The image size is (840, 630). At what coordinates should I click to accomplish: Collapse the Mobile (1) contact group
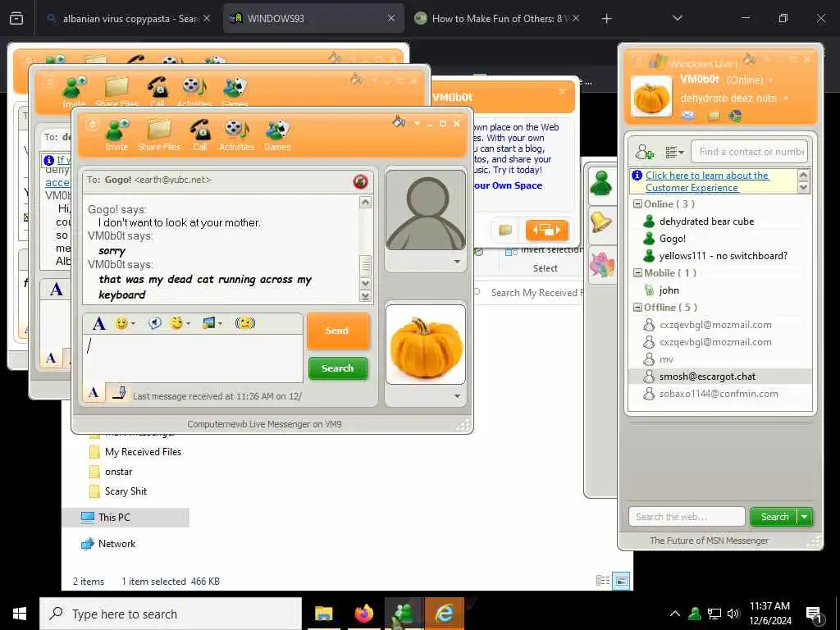click(637, 272)
